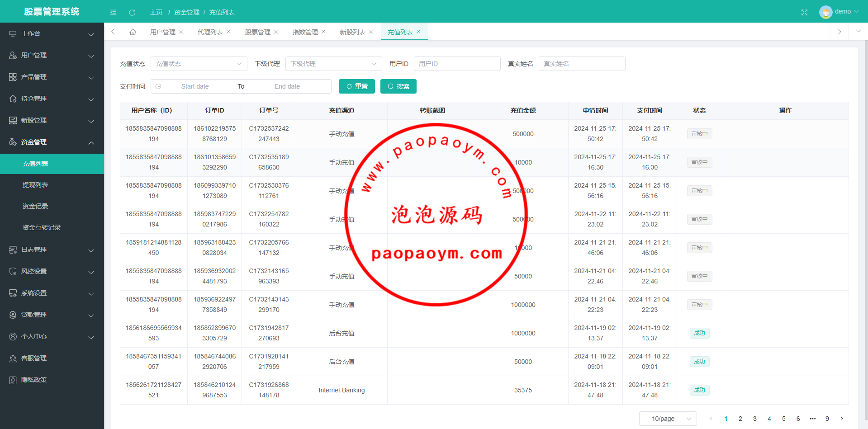The image size is (868, 429).
Task: Click the 充值金额 column header
Action: (x=523, y=110)
